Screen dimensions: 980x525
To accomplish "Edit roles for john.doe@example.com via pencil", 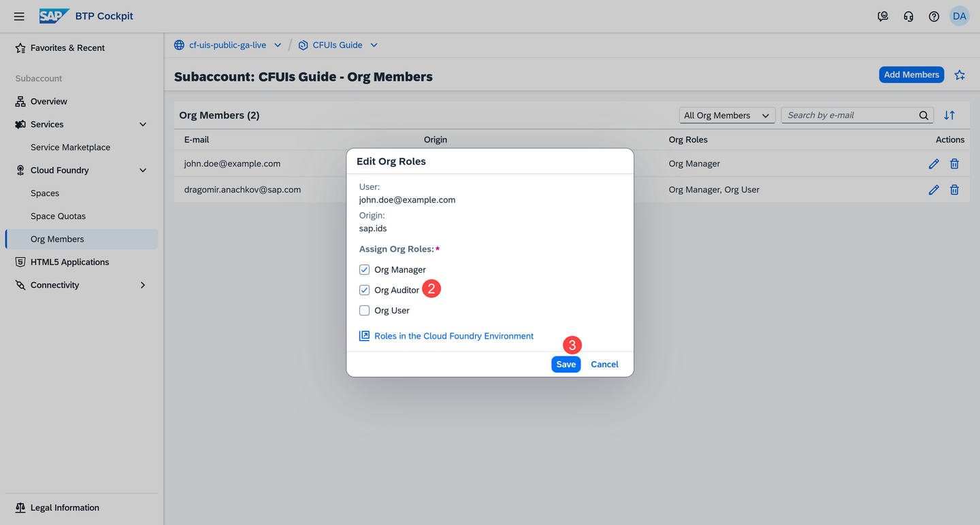I will (x=934, y=164).
